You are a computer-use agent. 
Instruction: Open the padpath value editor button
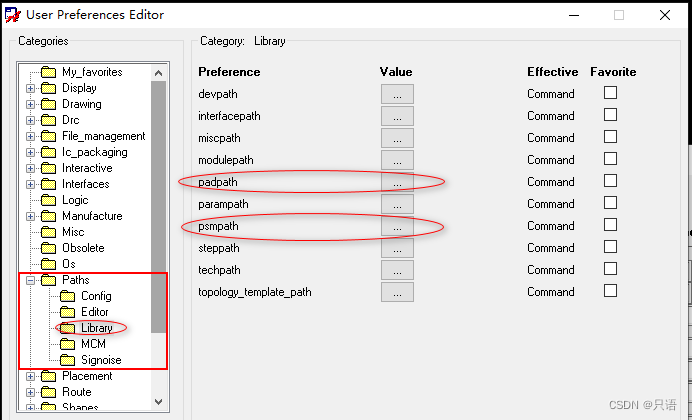tap(397, 182)
